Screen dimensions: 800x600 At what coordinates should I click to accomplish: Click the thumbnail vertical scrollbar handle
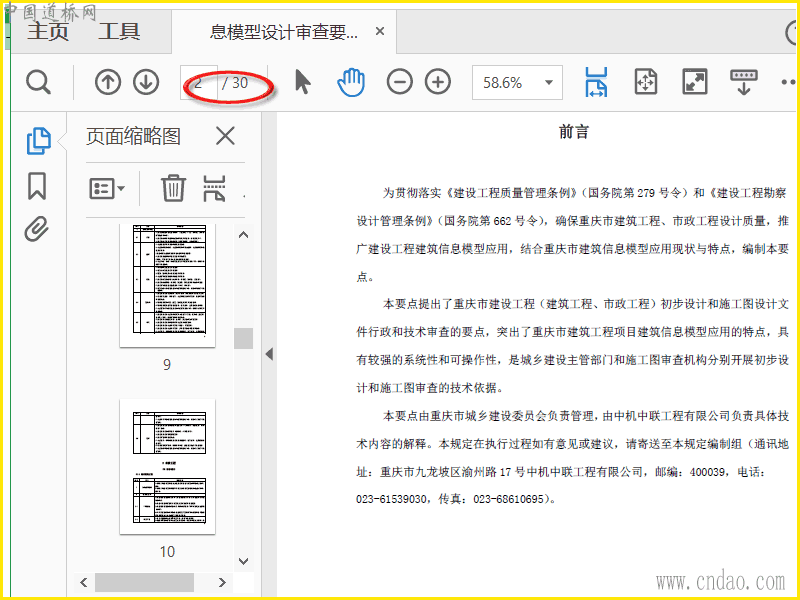point(243,338)
